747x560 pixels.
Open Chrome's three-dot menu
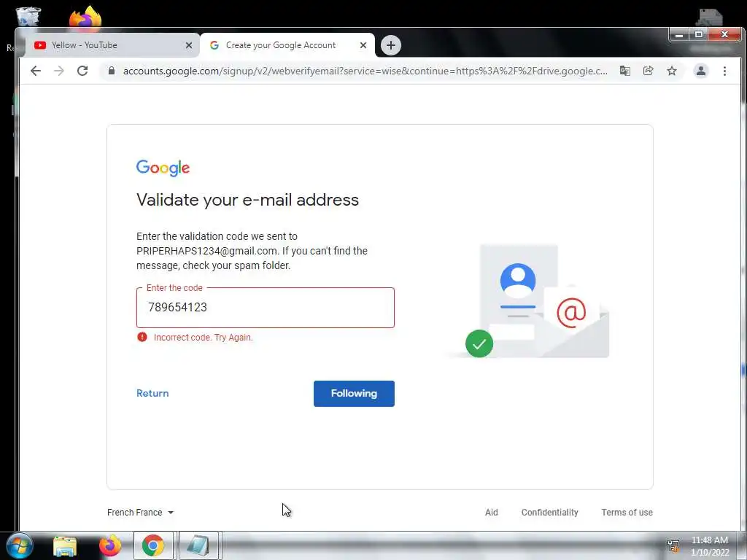coord(724,71)
